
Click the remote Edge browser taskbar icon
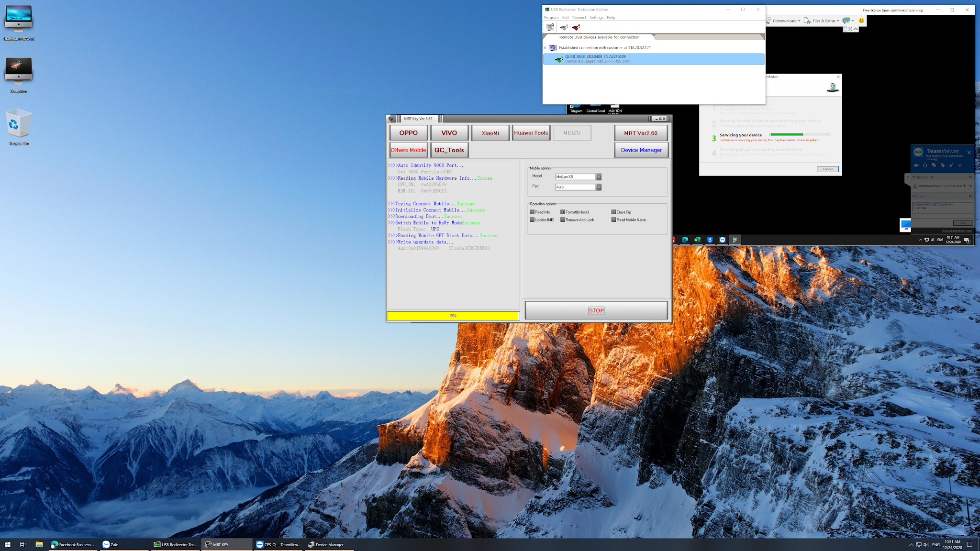(x=685, y=240)
